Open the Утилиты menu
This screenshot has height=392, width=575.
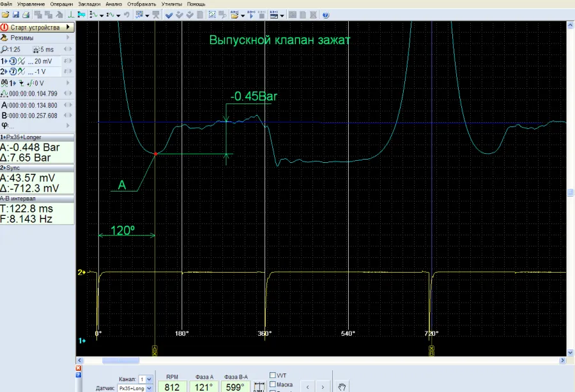pos(172,4)
